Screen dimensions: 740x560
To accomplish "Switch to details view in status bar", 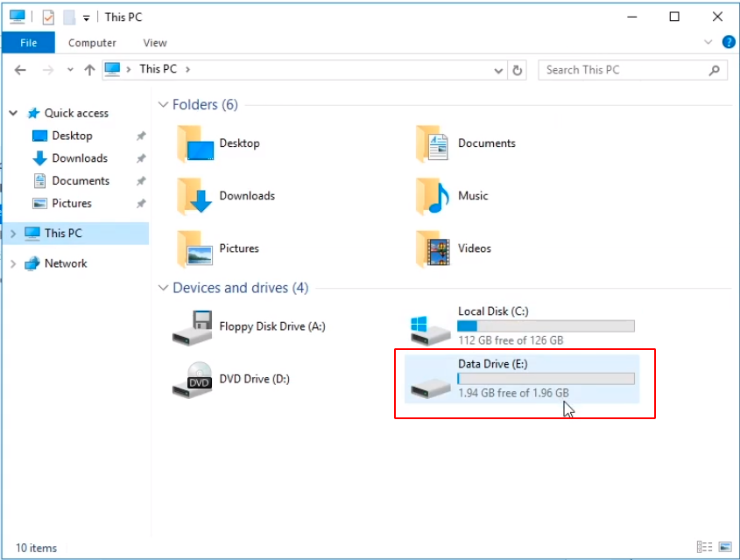I will [705, 548].
